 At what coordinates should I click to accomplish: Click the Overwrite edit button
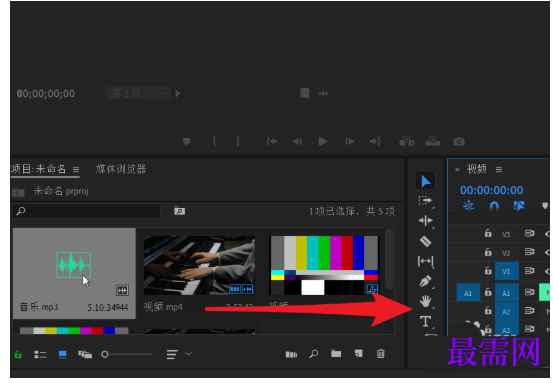click(433, 142)
